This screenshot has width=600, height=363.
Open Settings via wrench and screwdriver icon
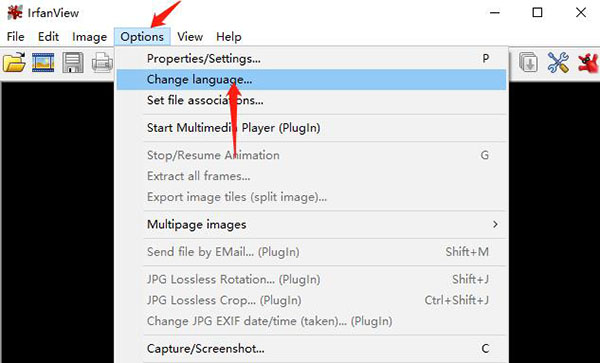[558, 62]
